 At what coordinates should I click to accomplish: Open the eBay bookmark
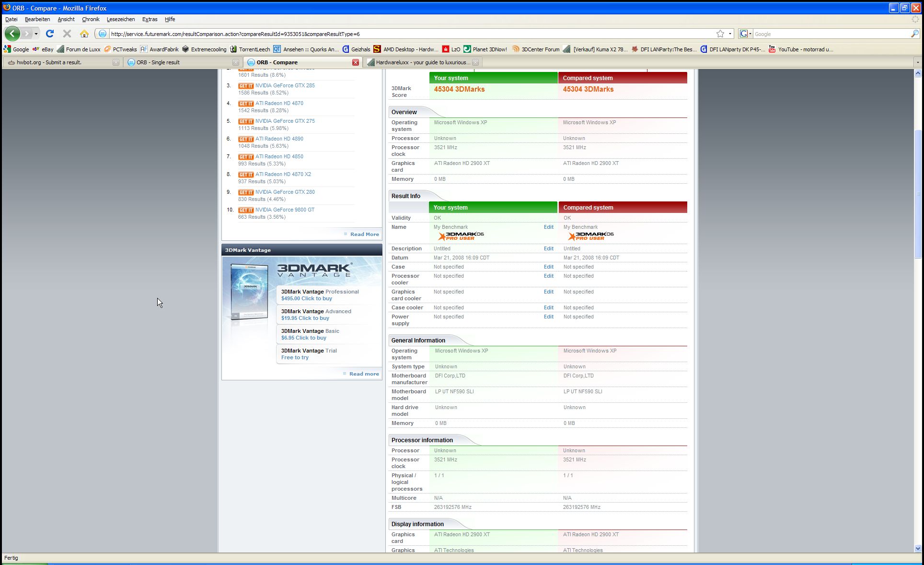tap(43, 49)
